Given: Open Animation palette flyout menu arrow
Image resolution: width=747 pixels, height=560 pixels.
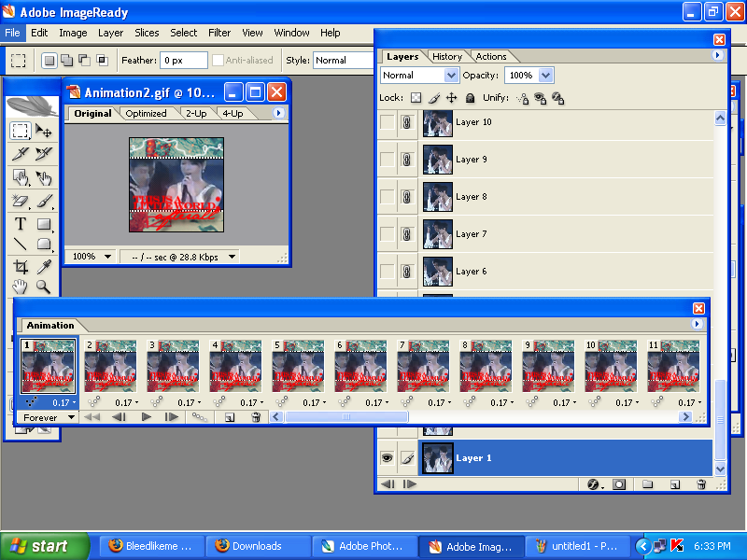Looking at the screenshot, I should 697,324.
